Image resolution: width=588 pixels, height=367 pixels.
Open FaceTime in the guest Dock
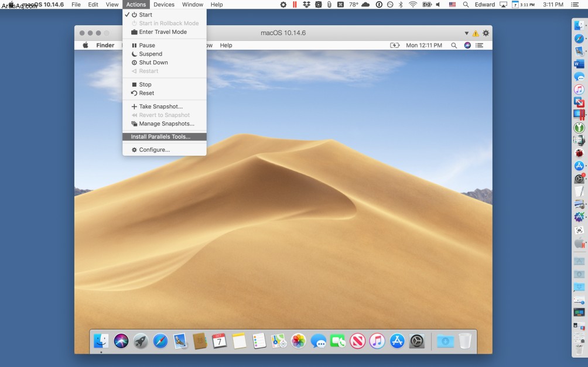338,341
